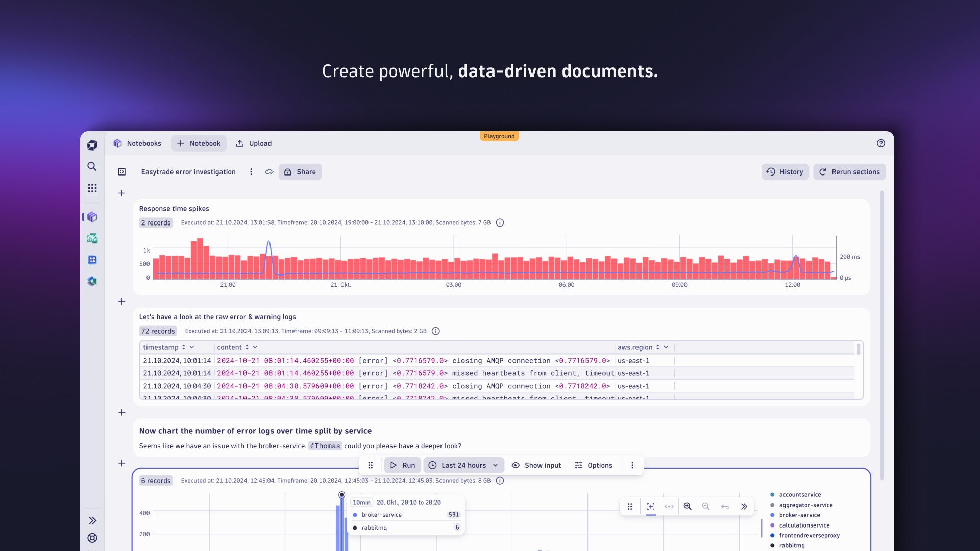The height and width of the screenshot is (551, 980).
Task: Show query info for the 2 records section
Action: (x=500, y=223)
